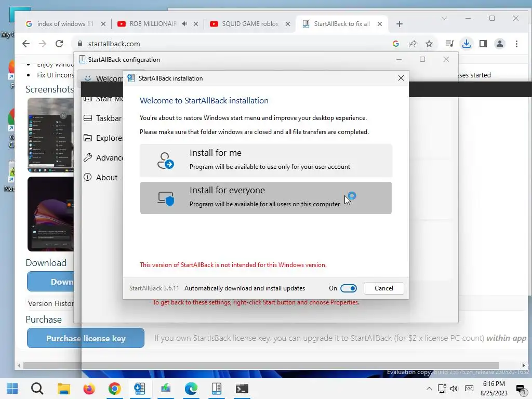Screen dimensions: 532x399
Task: Reload the startallback.com page
Action: pyautogui.click(x=59, y=44)
